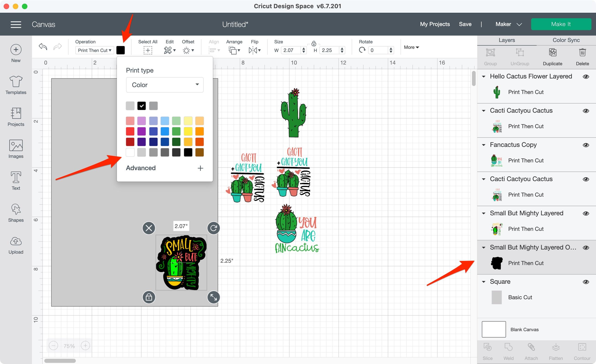Open the Arrange options

point(234,50)
